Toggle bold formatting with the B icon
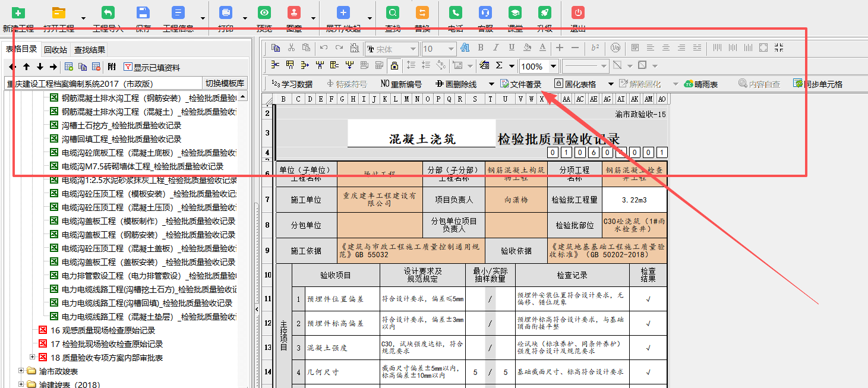 [480, 49]
